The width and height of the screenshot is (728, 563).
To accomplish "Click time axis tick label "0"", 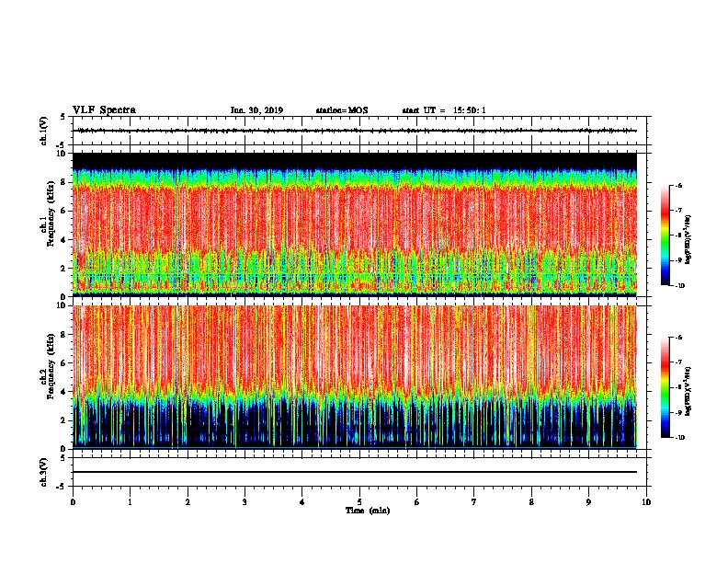I will (73, 502).
